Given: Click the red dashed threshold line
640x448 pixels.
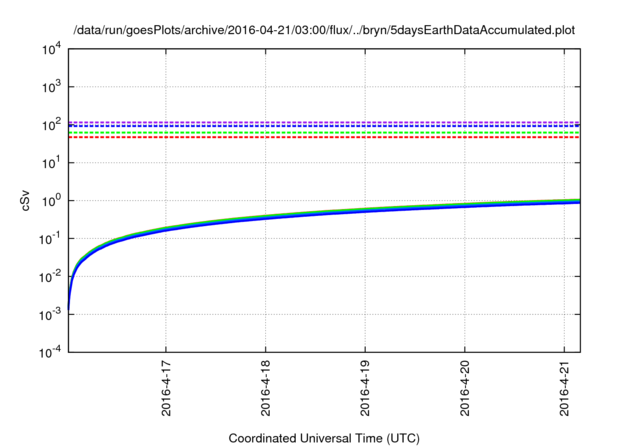Looking at the screenshot, I should pos(324,137).
